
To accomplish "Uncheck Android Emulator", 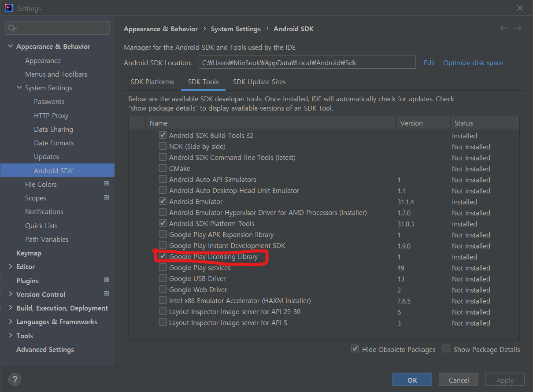I will pos(163,201).
